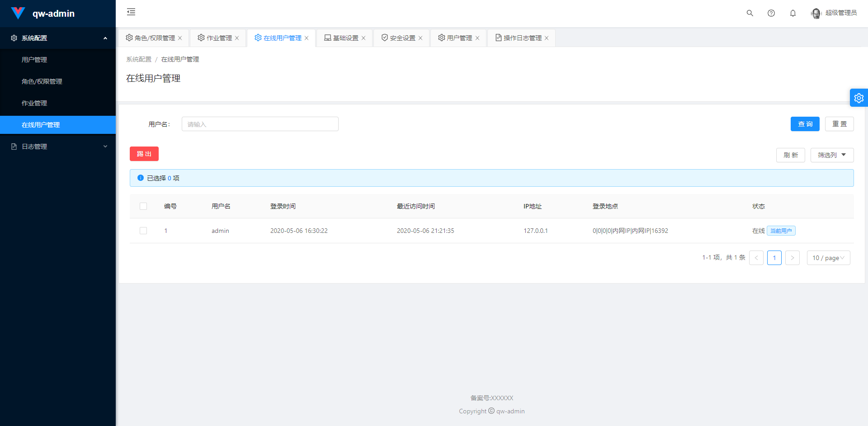The height and width of the screenshot is (426, 868).
Task: Open 用户管理 in the sidebar
Action: (58, 60)
